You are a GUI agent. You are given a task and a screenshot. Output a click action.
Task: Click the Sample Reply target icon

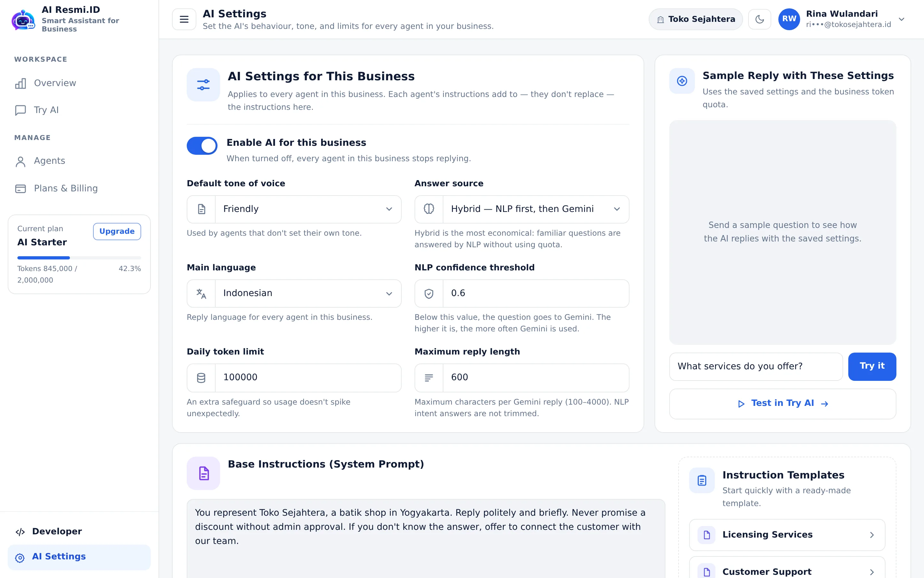point(682,81)
